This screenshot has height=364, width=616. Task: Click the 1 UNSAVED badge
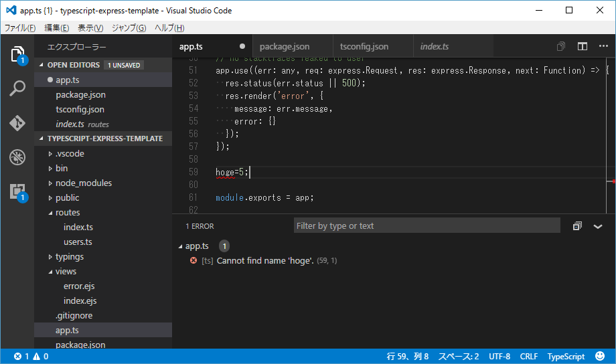click(x=124, y=65)
